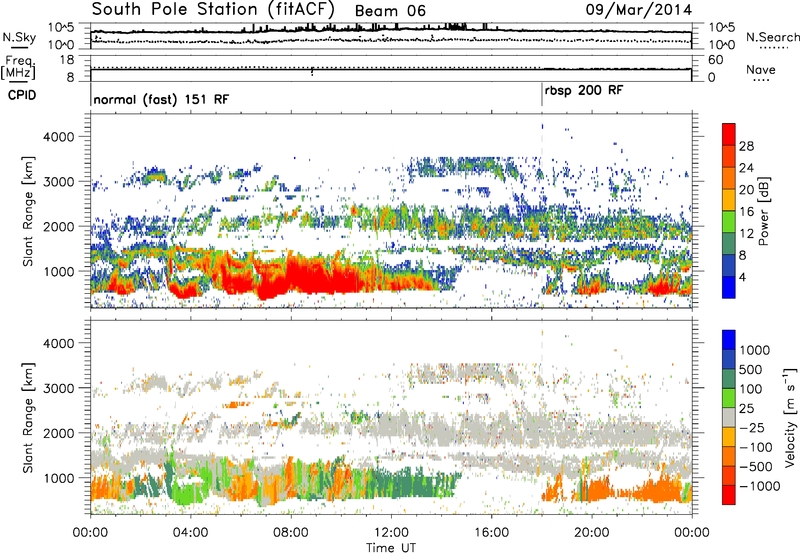Image resolution: width=800 pixels, height=554 pixels.
Task: Select the "Power [dB]" color bar label
Action: pyautogui.click(x=764, y=211)
